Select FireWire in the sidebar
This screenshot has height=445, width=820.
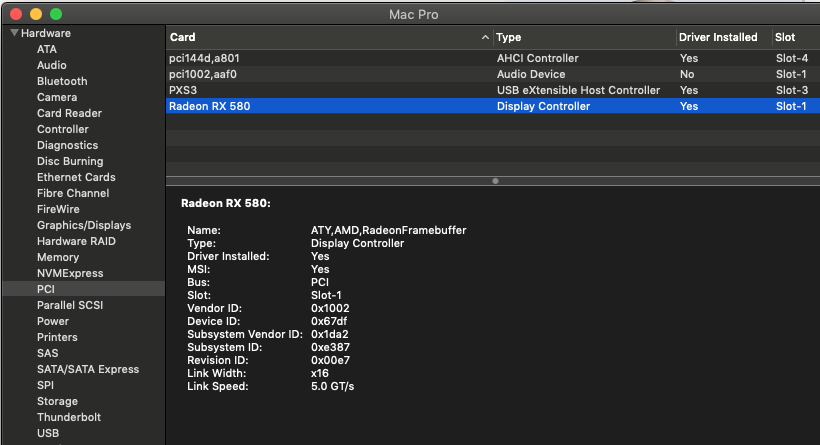click(x=58, y=209)
